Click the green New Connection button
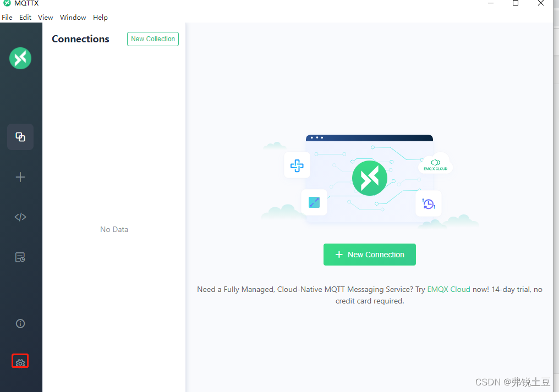 369,255
